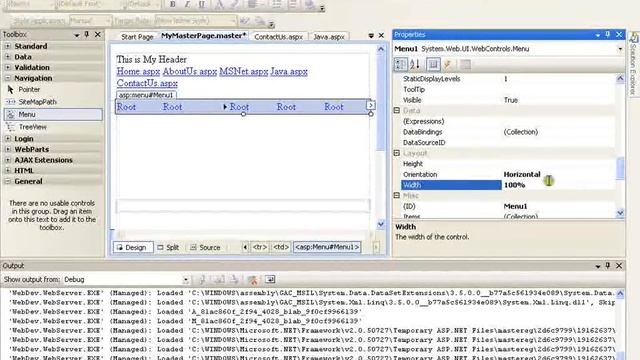Click the ContactUs.aspx link in designer
Viewport: 640px width, 360px height.
[147, 83]
